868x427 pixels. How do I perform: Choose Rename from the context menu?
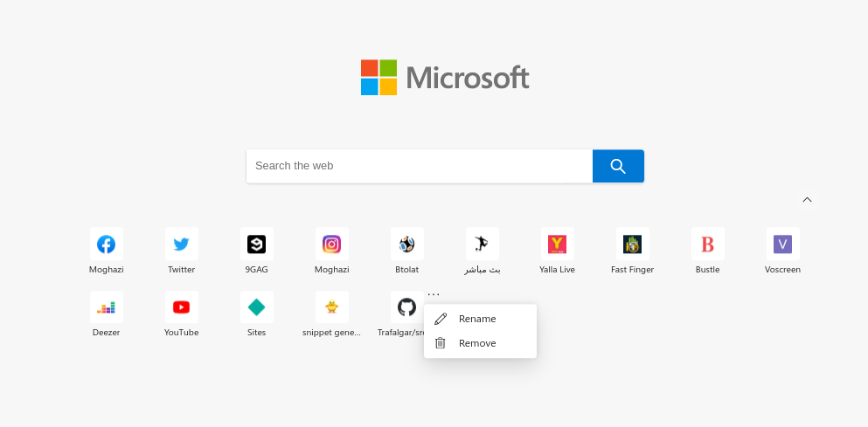[480, 319]
